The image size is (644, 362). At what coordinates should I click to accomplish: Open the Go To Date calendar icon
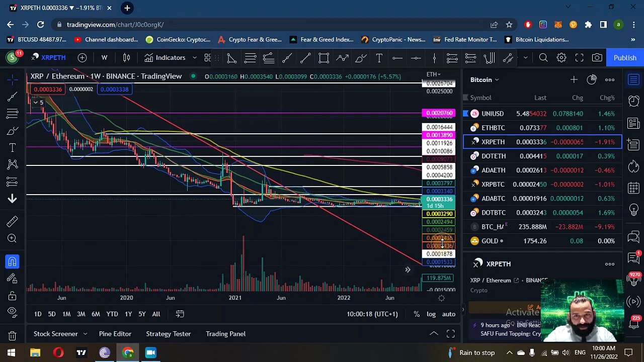pyautogui.click(x=180, y=314)
